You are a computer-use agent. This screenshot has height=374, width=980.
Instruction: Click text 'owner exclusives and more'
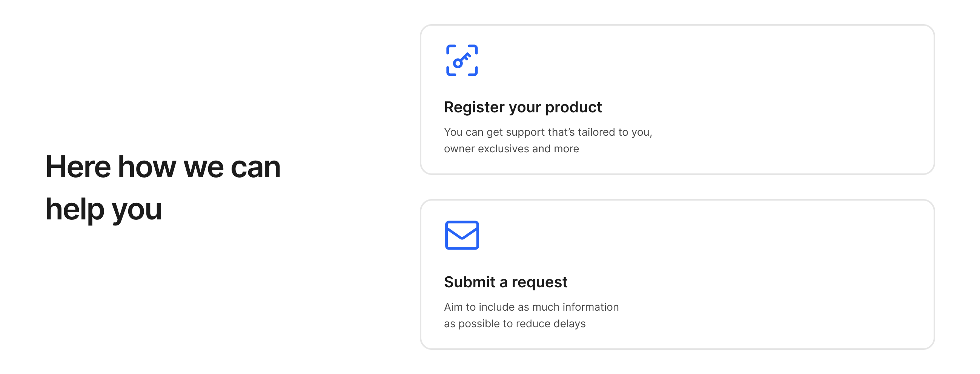pyautogui.click(x=511, y=149)
